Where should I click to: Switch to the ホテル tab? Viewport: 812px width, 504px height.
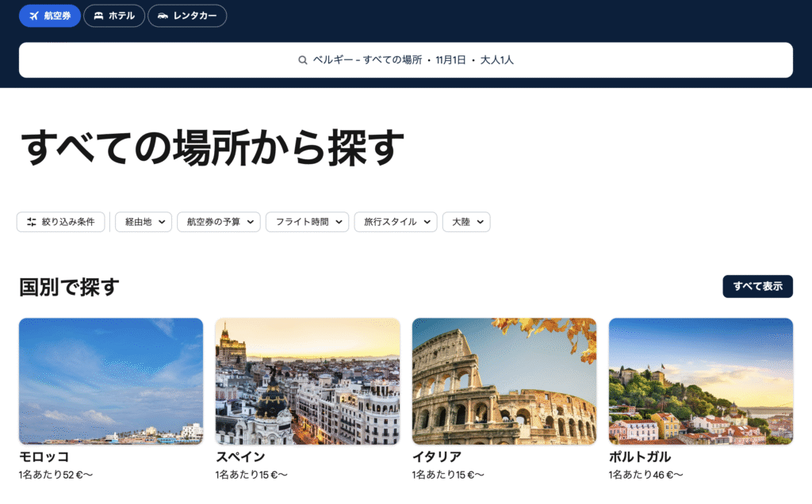pos(114,16)
